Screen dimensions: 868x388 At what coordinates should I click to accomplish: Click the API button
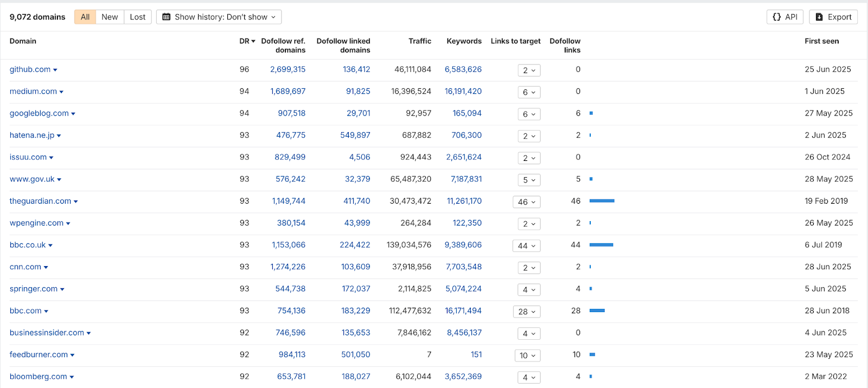(785, 17)
